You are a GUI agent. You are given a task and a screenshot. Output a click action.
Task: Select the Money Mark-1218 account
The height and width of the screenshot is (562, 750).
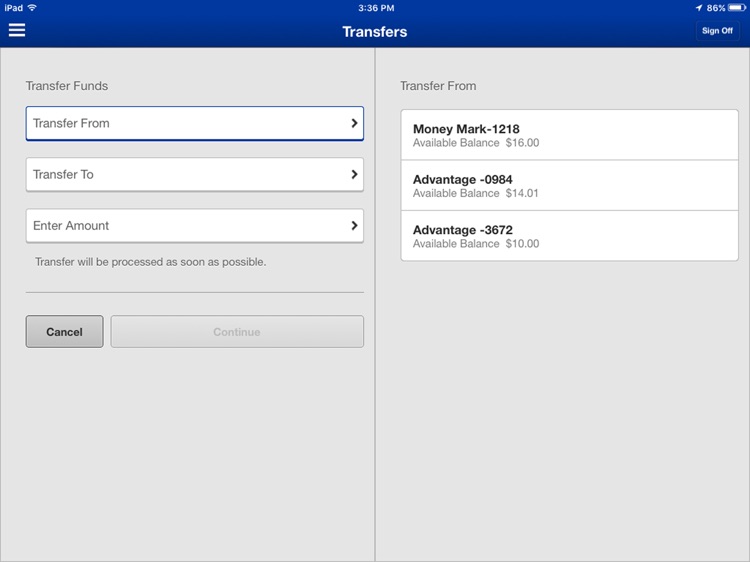pos(569,135)
